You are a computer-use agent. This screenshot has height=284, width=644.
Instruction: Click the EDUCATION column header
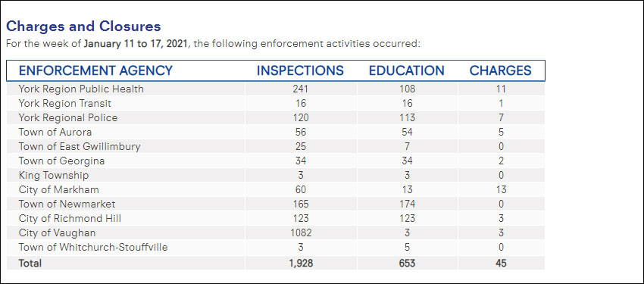coord(407,70)
